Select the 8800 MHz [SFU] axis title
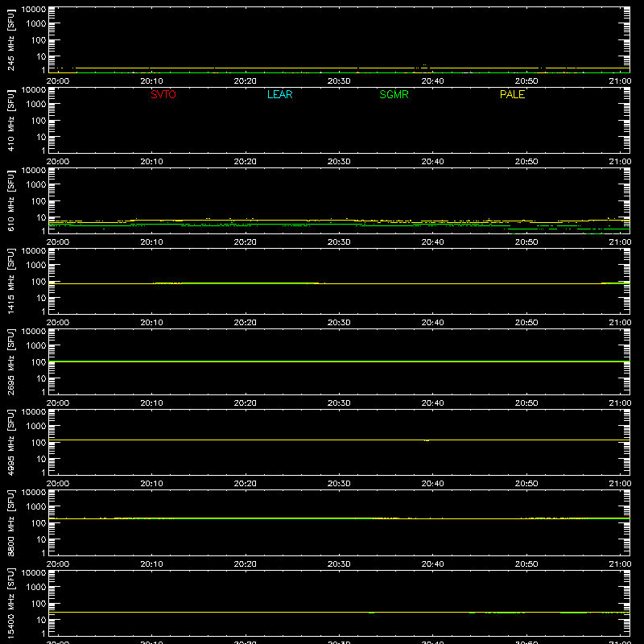 (10, 522)
